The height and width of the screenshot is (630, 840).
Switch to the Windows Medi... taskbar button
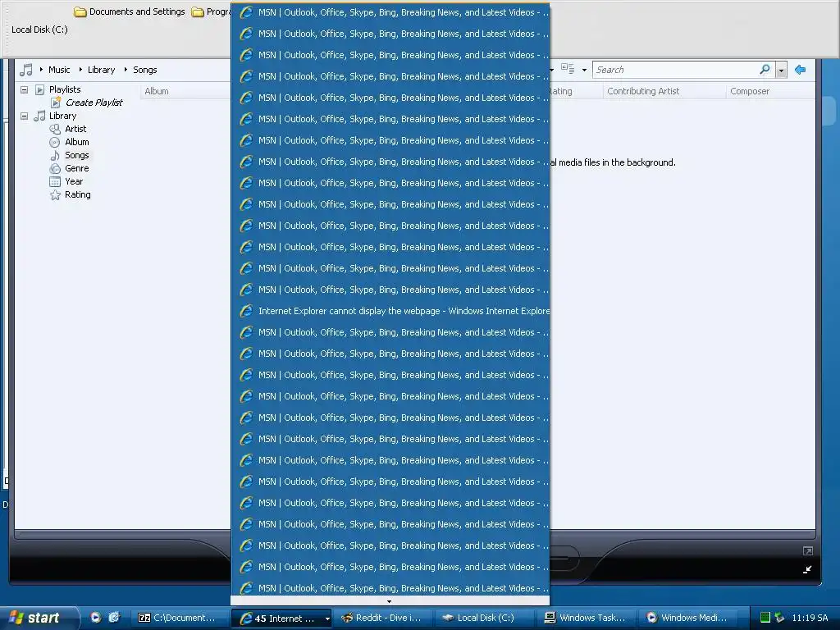[x=689, y=618]
